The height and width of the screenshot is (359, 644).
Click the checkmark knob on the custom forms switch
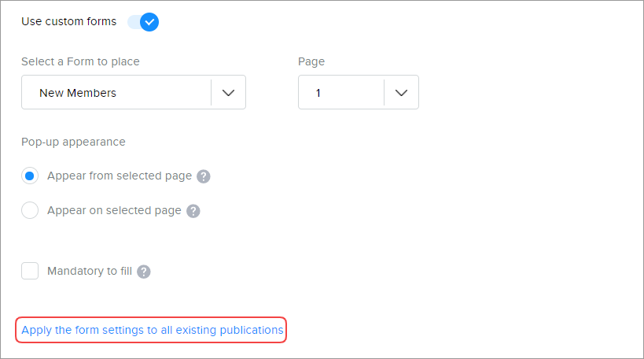149,22
